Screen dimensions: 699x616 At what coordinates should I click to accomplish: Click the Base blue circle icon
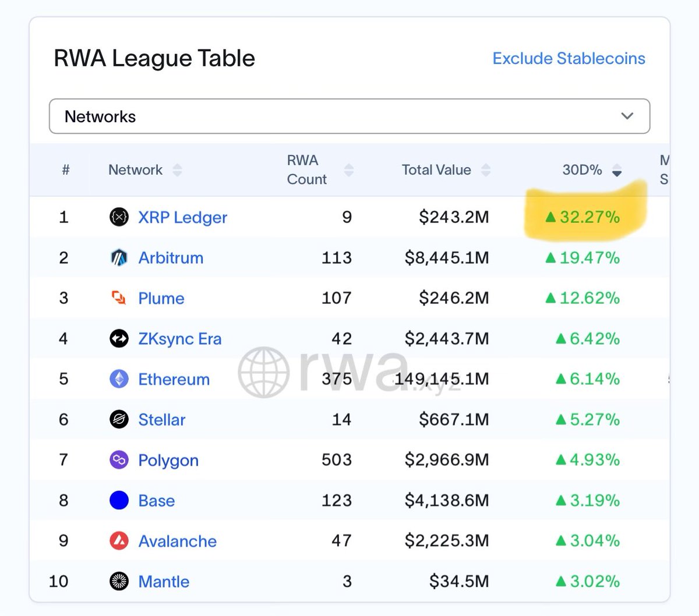point(119,500)
